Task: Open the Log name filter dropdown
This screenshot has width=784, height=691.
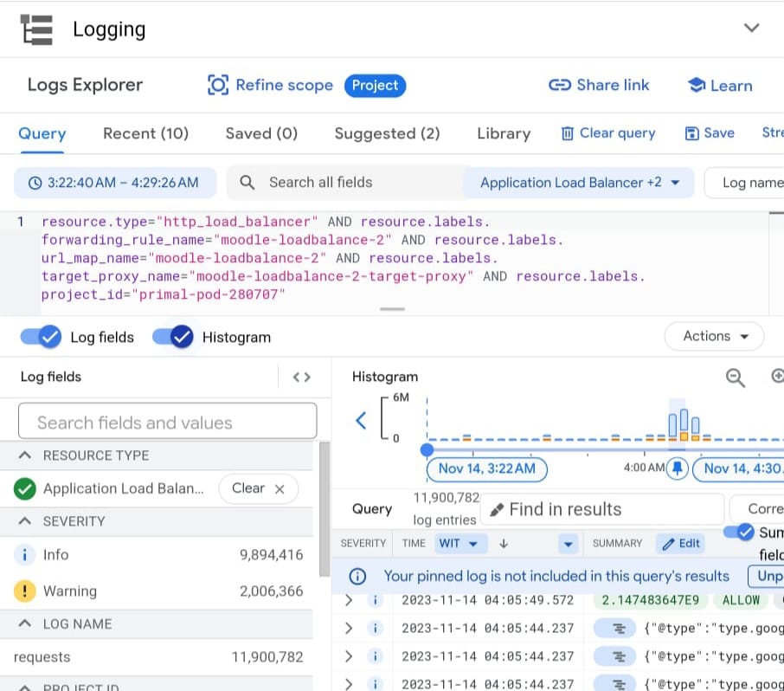Action: [745, 183]
